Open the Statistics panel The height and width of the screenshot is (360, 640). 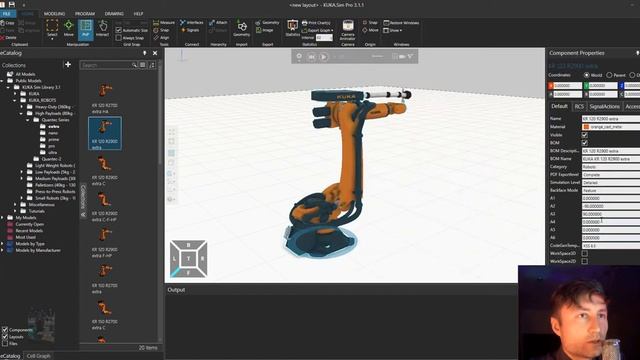(x=292, y=29)
